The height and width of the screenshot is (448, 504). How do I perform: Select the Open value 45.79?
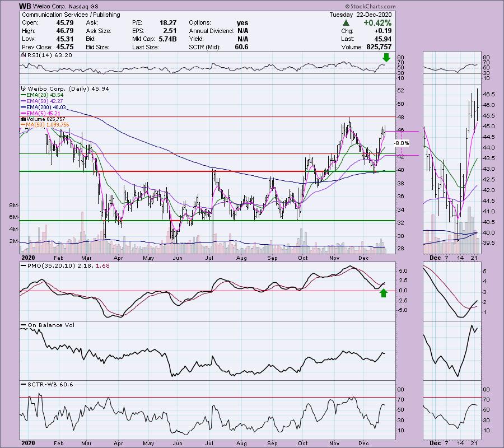(65, 23)
